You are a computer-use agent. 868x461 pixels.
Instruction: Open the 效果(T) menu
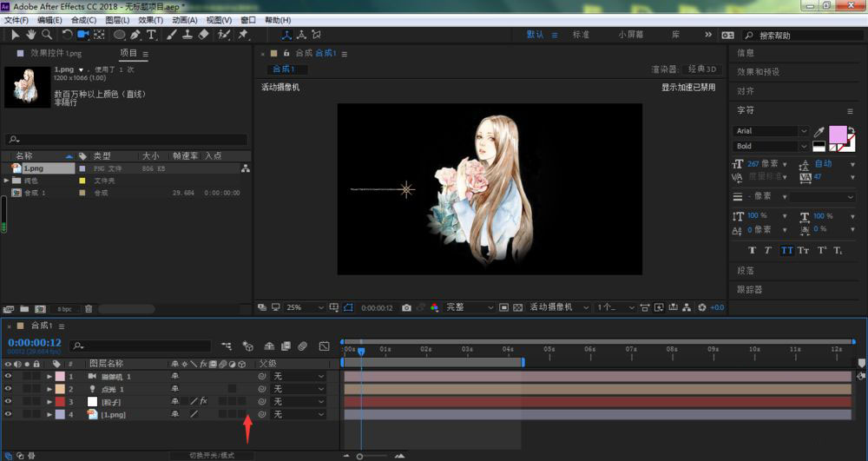click(x=150, y=20)
